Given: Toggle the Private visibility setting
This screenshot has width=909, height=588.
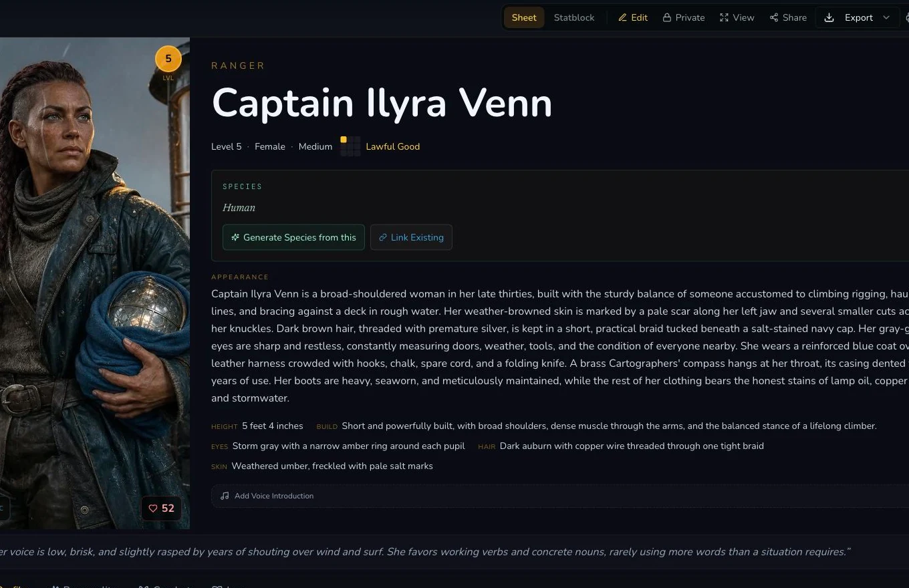Looking at the screenshot, I should 684,17.
